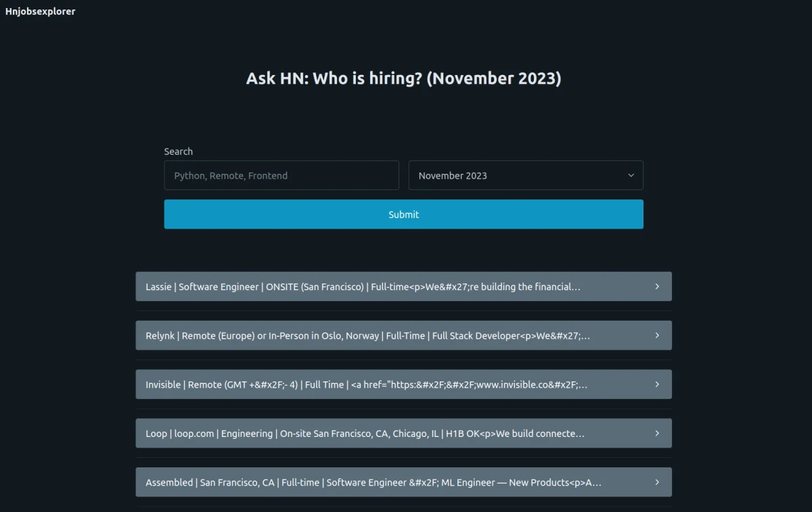Expand the Invisible listing arrow icon
This screenshot has width=812, height=512.
coord(656,384)
